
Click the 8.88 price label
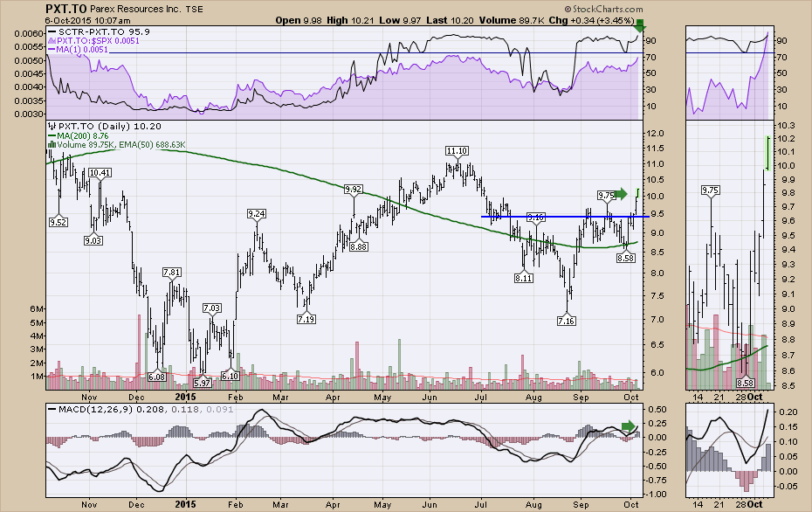[x=358, y=246]
